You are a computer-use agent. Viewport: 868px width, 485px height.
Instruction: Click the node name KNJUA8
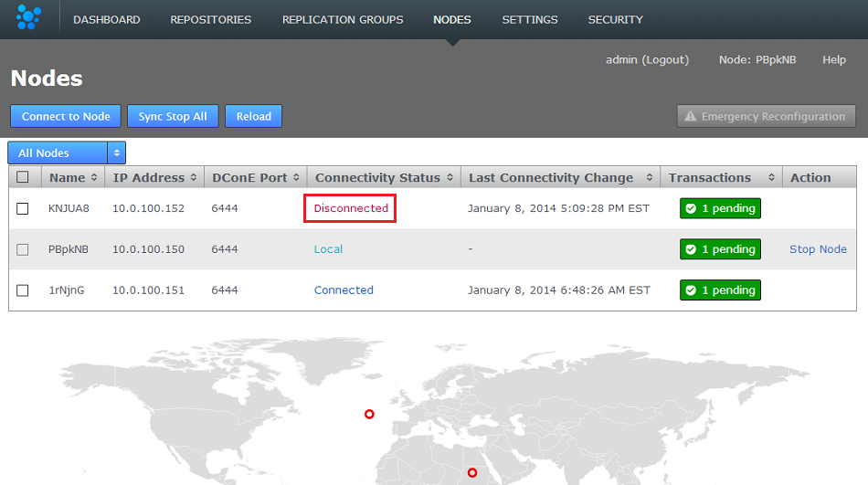point(69,208)
